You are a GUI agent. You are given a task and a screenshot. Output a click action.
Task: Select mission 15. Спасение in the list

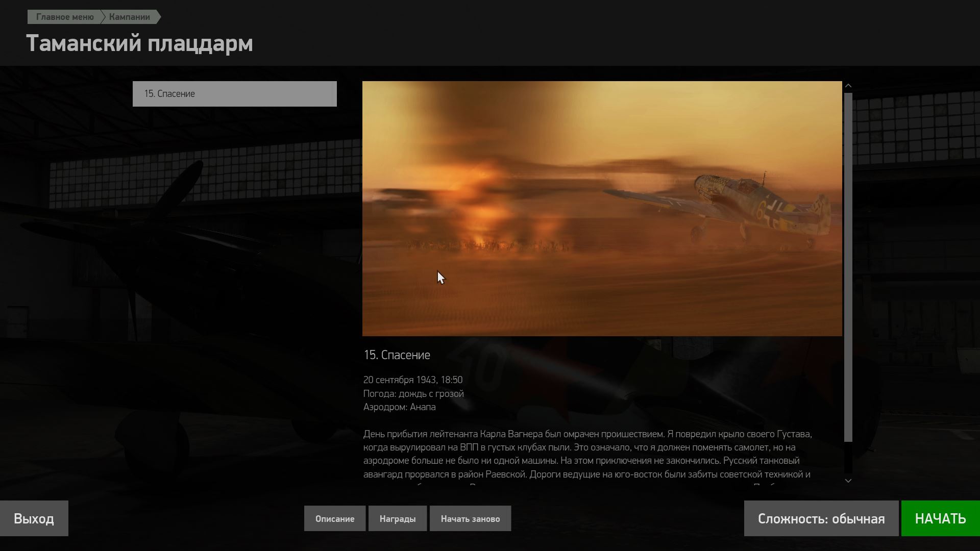click(235, 94)
